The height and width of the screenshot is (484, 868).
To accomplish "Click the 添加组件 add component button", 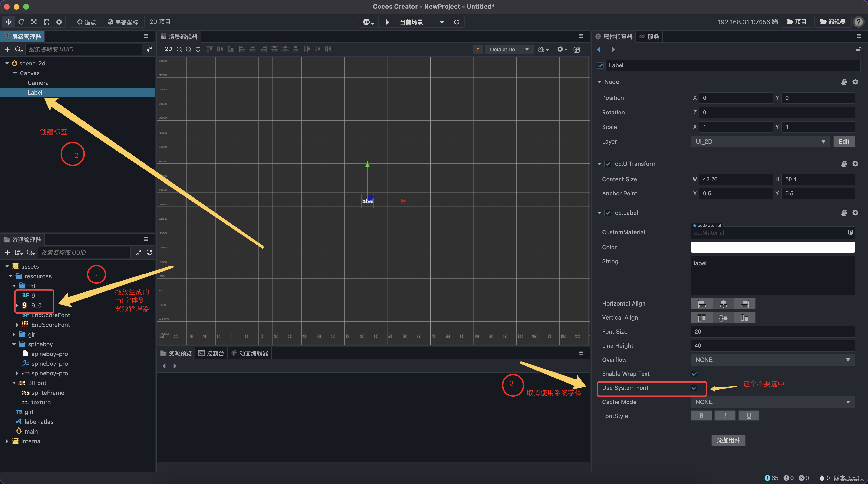I will (728, 440).
